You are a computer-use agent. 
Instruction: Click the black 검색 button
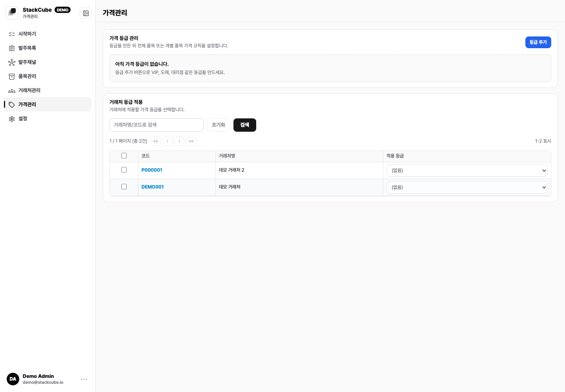coord(245,125)
